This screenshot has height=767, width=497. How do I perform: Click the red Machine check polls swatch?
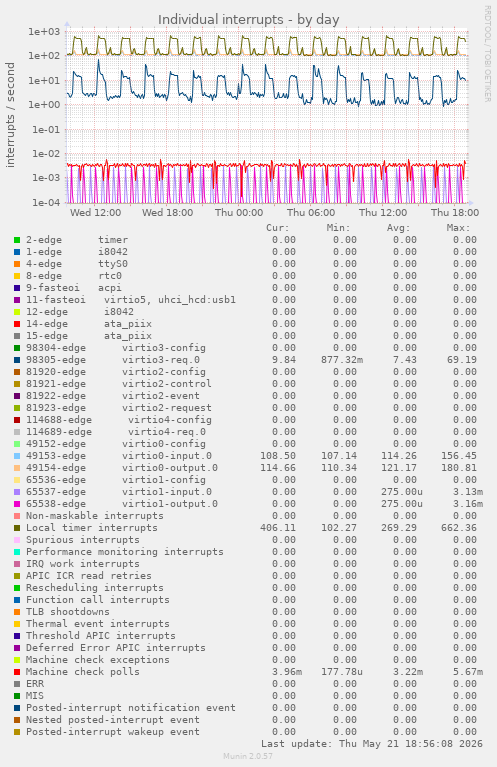tap(17, 672)
